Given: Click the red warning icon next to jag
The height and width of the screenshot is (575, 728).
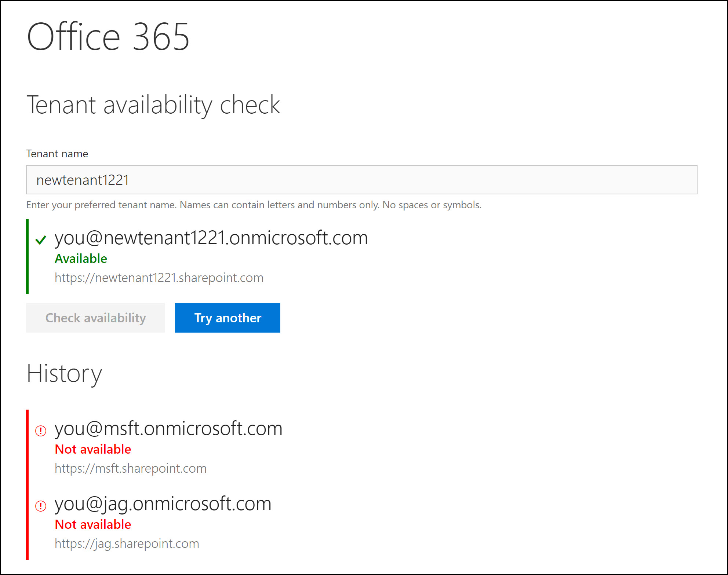Looking at the screenshot, I should pyautogui.click(x=41, y=506).
